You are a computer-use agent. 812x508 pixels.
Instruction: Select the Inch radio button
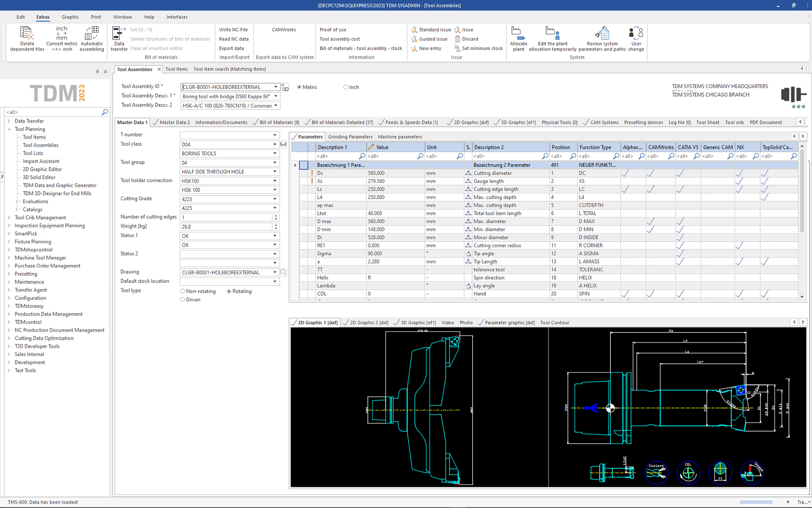pos(346,88)
